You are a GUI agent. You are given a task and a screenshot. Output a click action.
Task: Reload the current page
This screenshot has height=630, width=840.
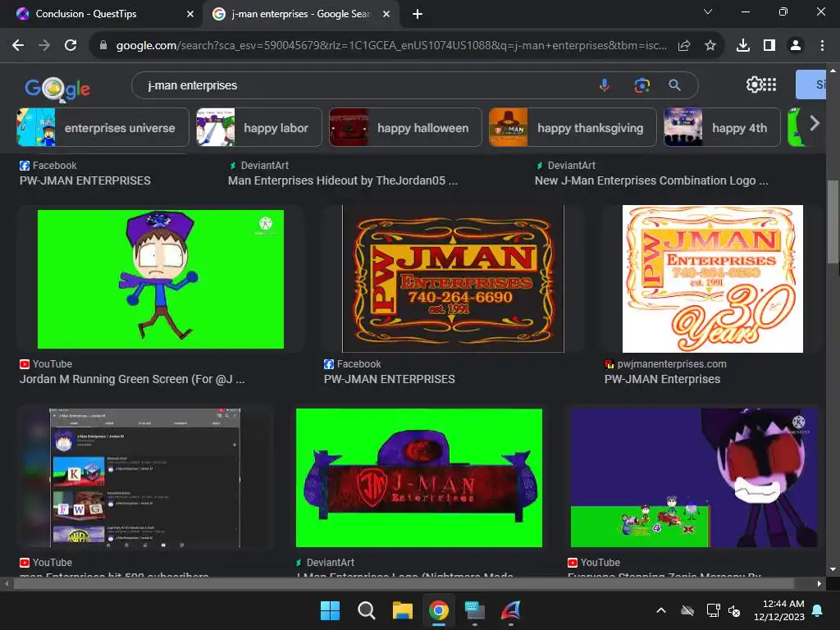tap(71, 46)
